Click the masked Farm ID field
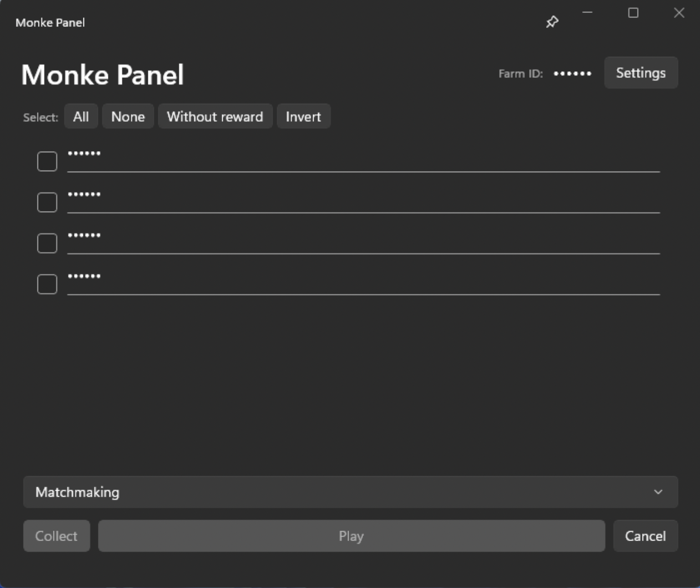This screenshot has width=700, height=588. pos(573,73)
